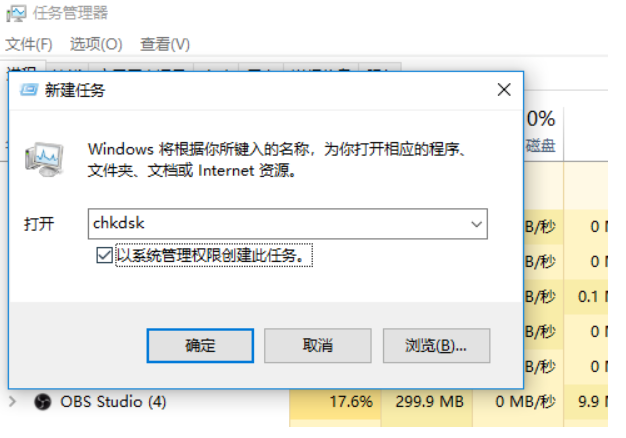
Task: Close the 新建任务 dialog with X
Action: coord(504,90)
